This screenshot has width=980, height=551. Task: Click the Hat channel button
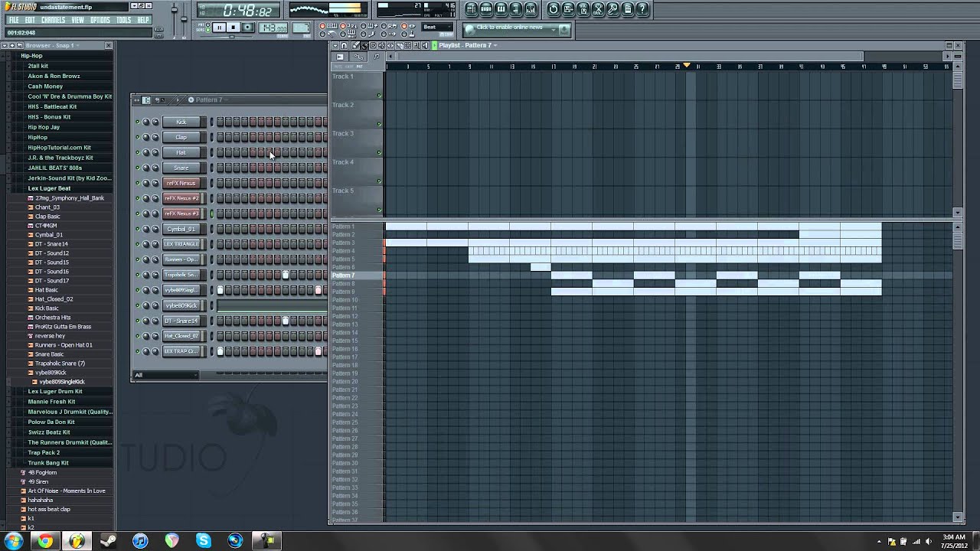(181, 152)
